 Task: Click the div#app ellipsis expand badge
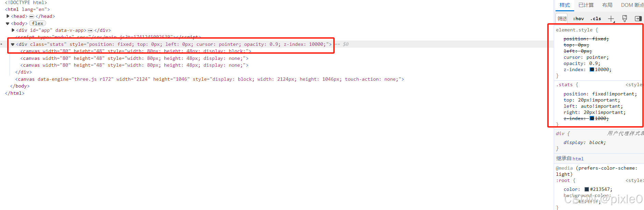click(90, 30)
